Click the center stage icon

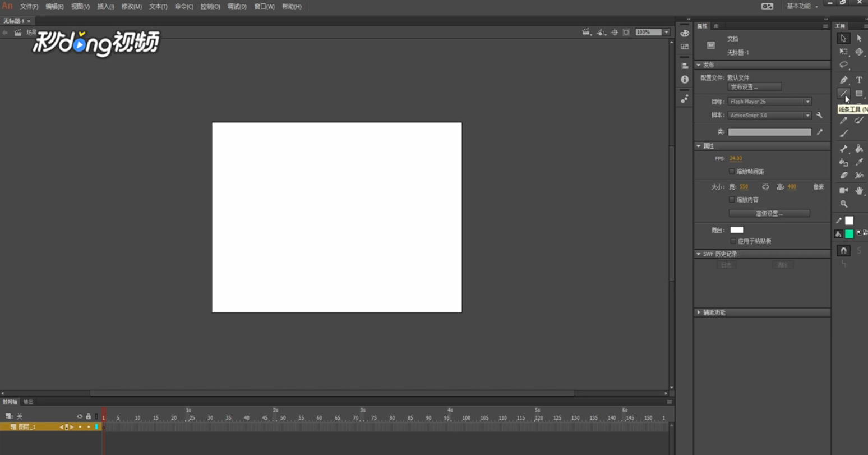pos(615,33)
